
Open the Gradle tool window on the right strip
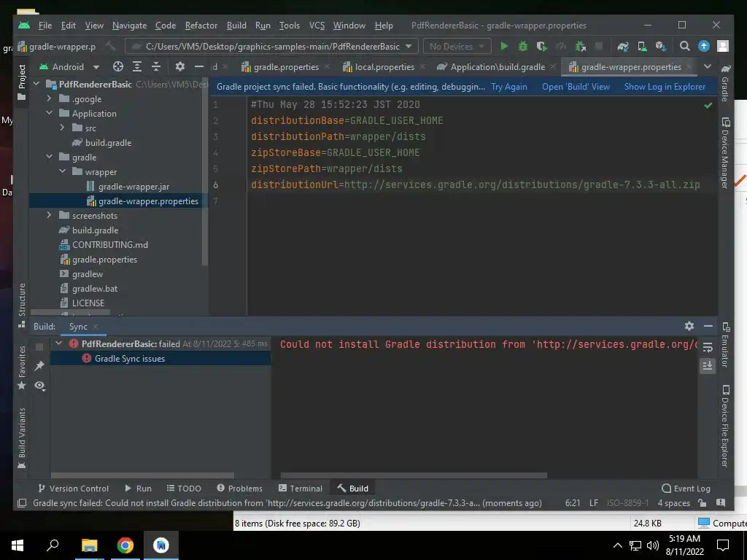(x=725, y=83)
